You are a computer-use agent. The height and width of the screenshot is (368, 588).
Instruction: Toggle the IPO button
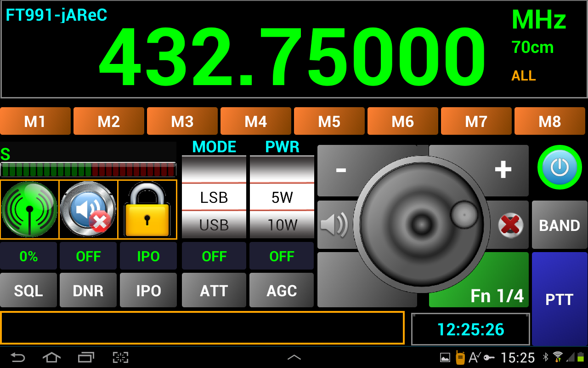[148, 290]
